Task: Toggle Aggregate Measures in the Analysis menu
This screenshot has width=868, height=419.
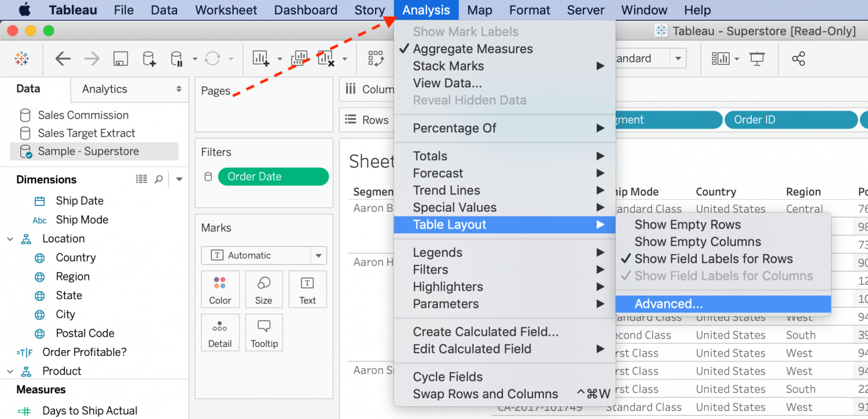Action: coord(473,49)
